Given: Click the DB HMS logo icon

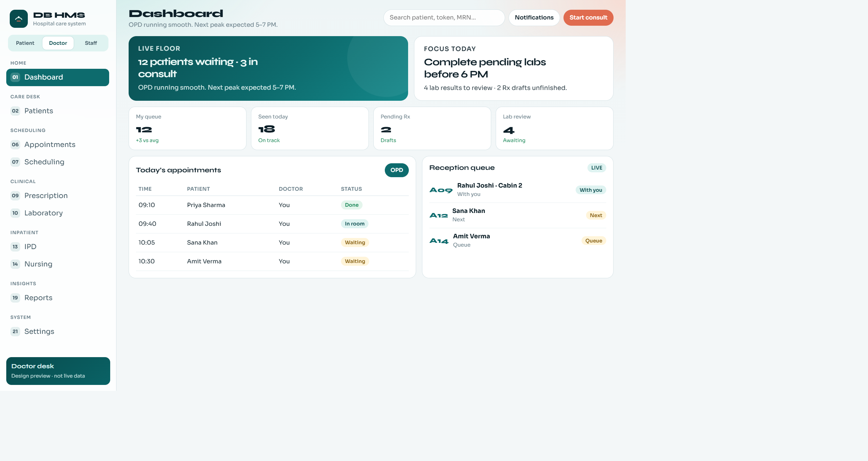Looking at the screenshot, I should point(19,19).
